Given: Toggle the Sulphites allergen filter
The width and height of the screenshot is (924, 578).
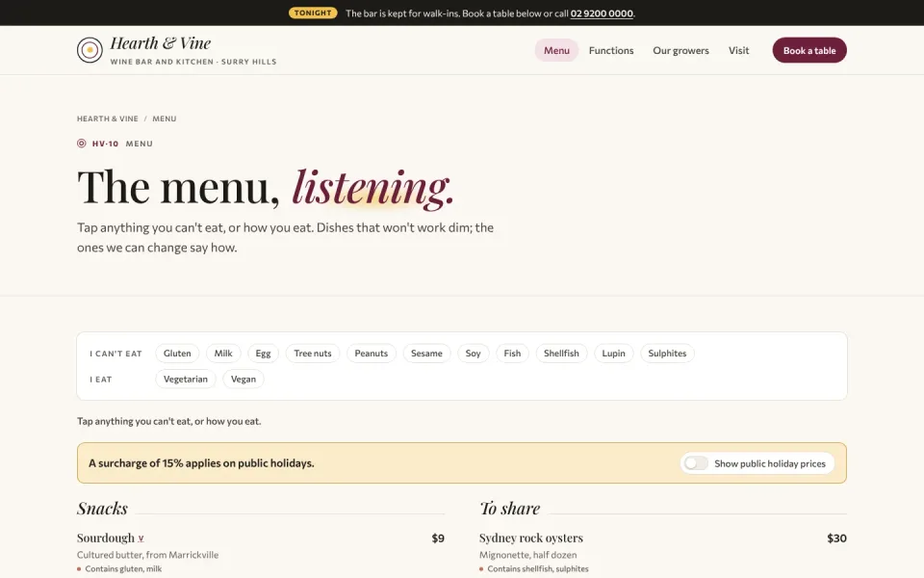Looking at the screenshot, I should pos(667,354).
